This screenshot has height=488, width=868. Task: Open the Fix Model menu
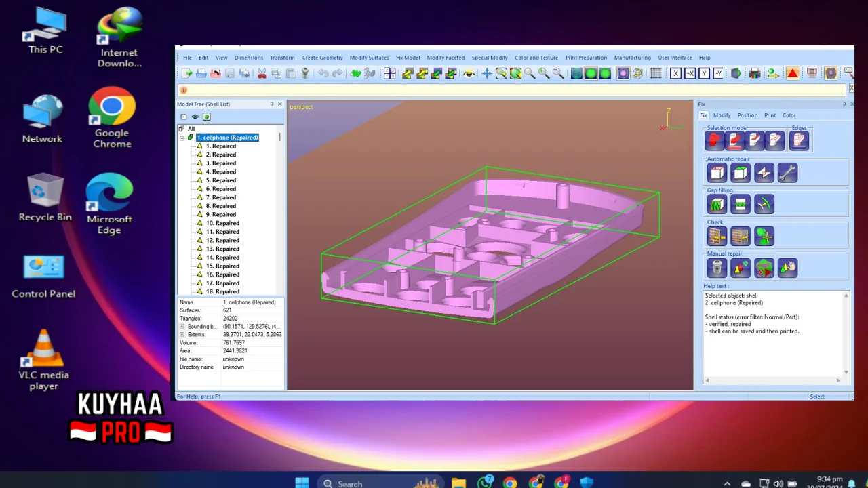408,58
